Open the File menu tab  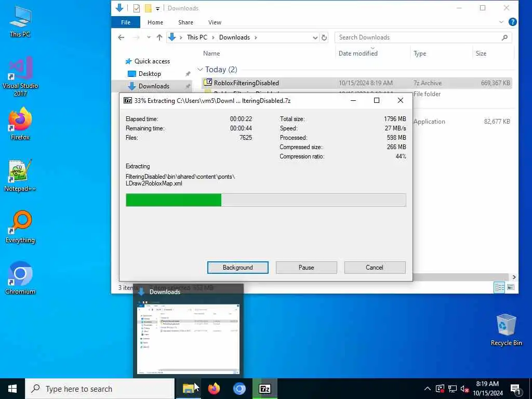(126, 22)
